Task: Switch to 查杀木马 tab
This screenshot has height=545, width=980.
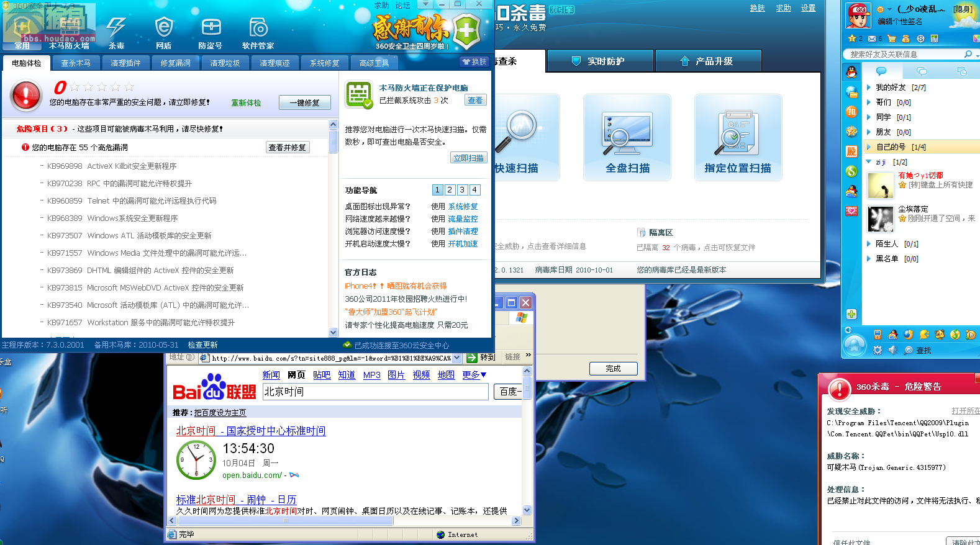Action: pyautogui.click(x=76, y=63)
